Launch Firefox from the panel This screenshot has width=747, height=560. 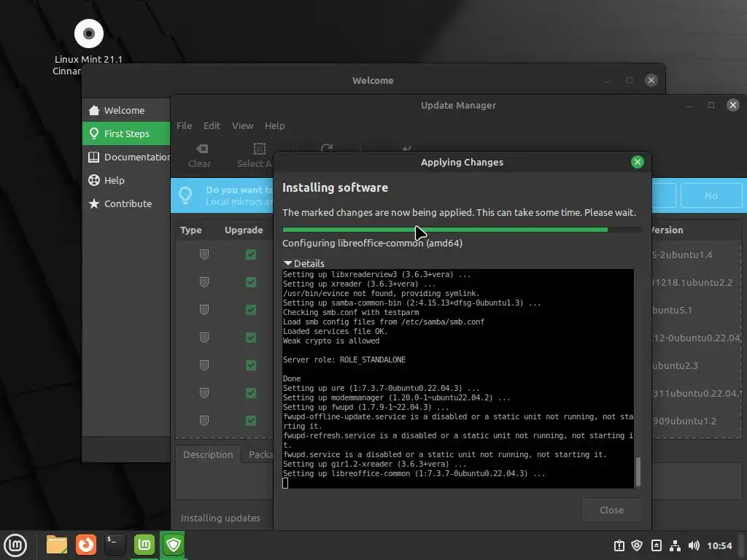tap(86, 545)
